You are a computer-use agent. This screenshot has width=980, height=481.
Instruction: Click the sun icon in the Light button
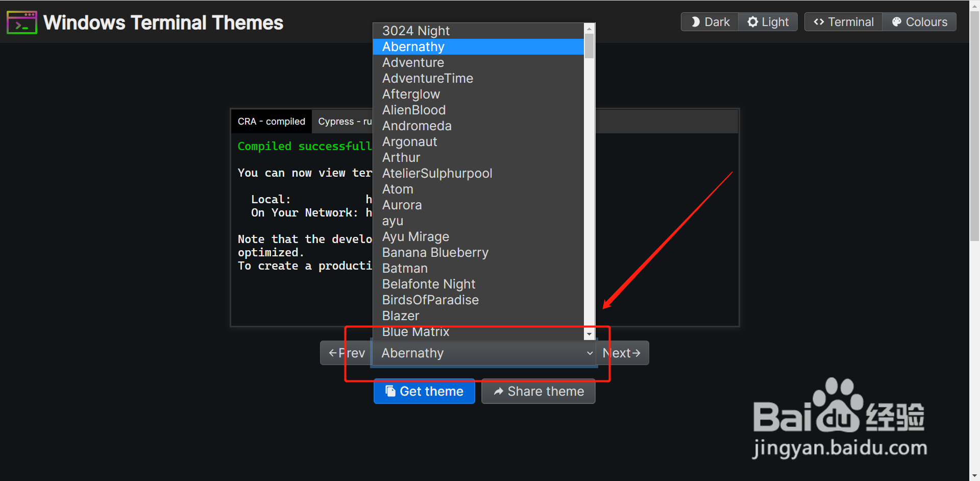[x=752, y=21]
